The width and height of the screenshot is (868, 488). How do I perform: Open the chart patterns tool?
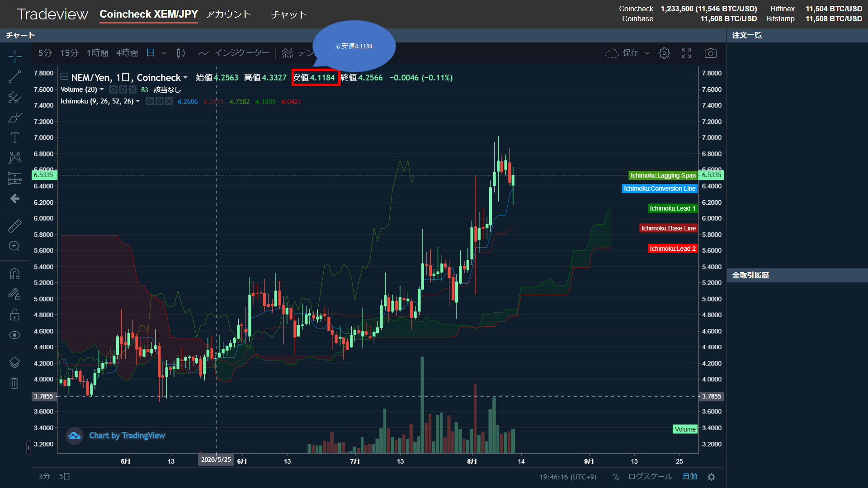(x=15, y=158)
